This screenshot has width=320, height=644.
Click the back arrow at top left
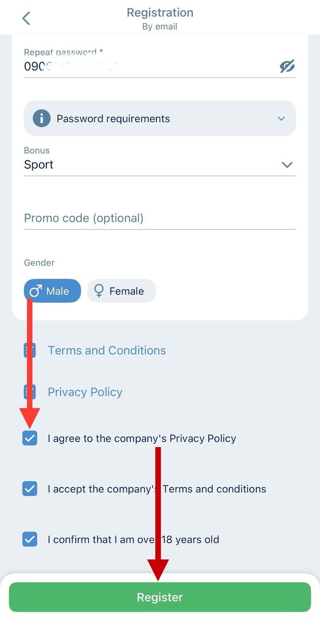point(26,18)
